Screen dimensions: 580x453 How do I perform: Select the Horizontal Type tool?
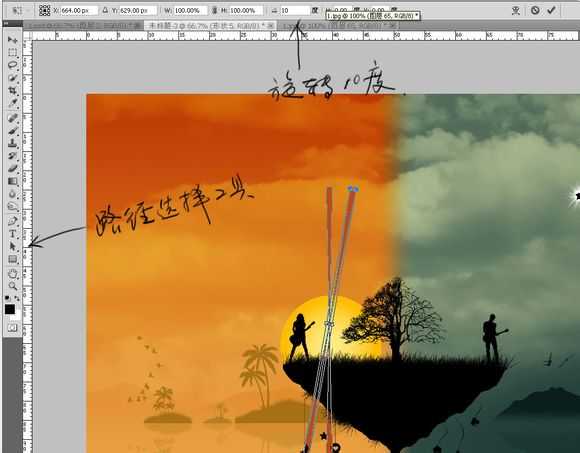(x=13, y=234)
